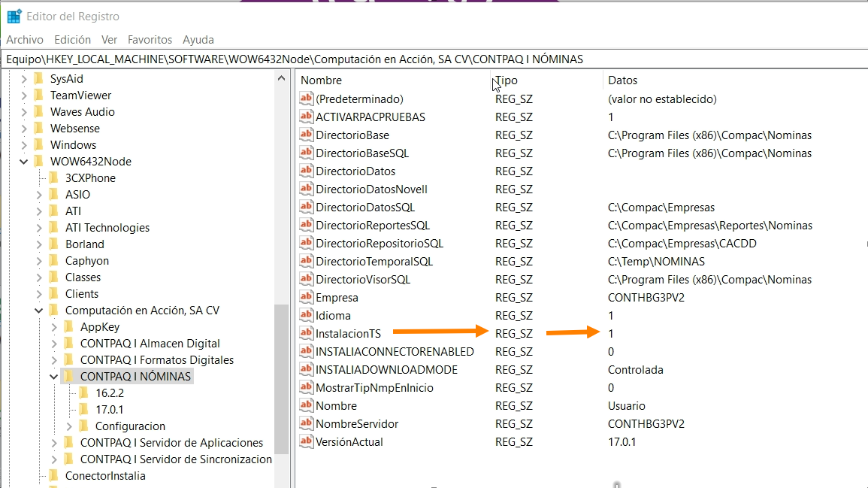Click the string icon of DirectorioBase value
The width and height of the screenshot is (868, 488).
(x=306, y=135)
